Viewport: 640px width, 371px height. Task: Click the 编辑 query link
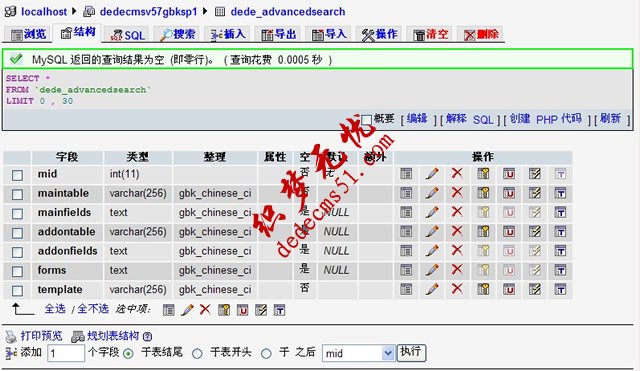pyautogui.click(x=417, y=119)
